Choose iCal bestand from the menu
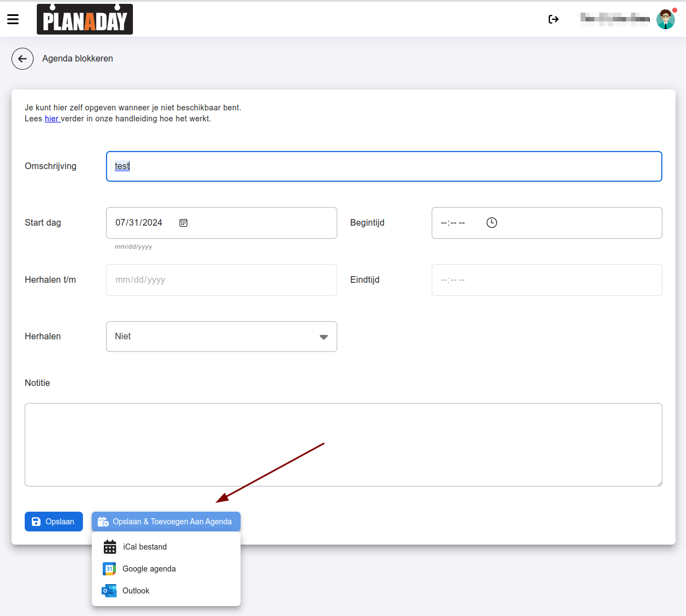The image size is (686, 616). [166, 547]
